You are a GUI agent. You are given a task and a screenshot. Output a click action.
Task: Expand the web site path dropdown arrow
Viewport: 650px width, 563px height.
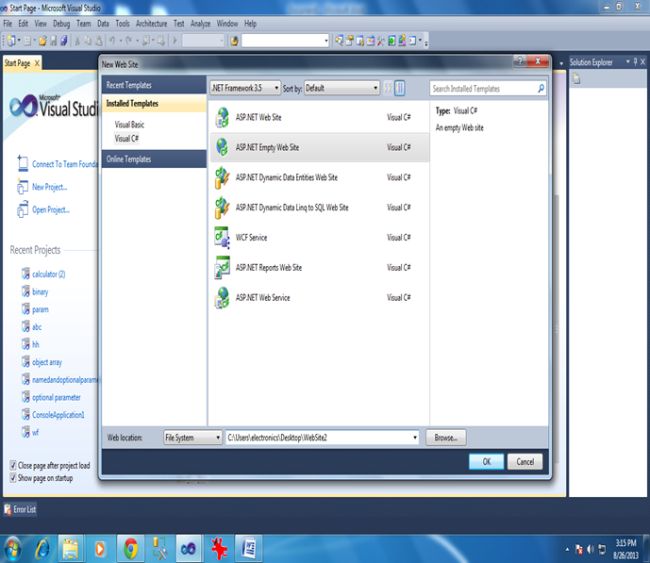point(415,438)
